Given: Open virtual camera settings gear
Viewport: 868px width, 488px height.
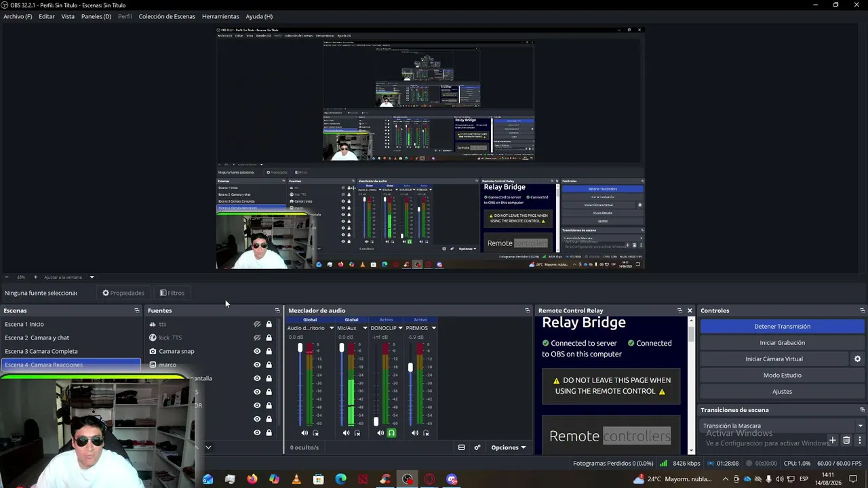Looking at the screenshot, I should tap(857, 359).
